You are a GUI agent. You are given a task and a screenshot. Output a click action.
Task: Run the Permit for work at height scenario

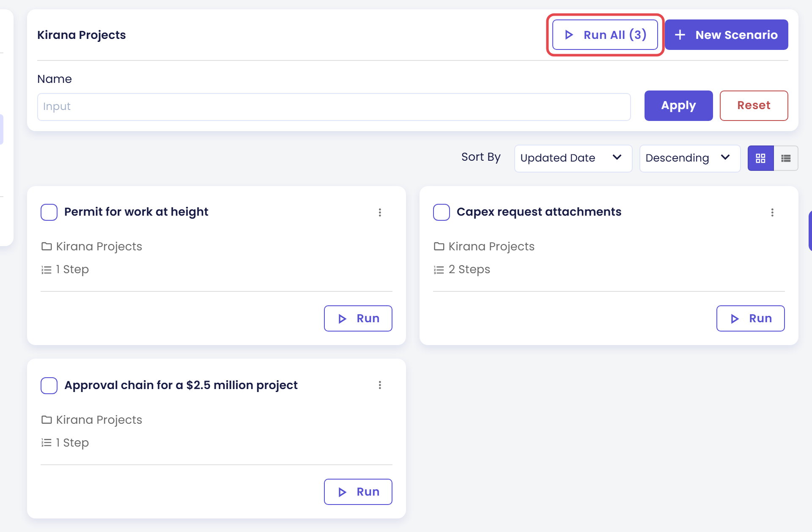(x=358, y=318)
